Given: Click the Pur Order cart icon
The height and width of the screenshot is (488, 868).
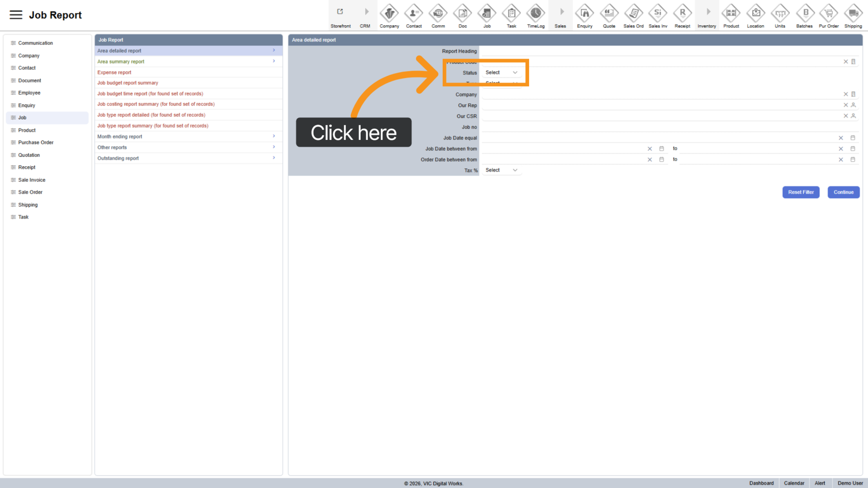Looking at the screenshot, I should (x=829, y=13).
